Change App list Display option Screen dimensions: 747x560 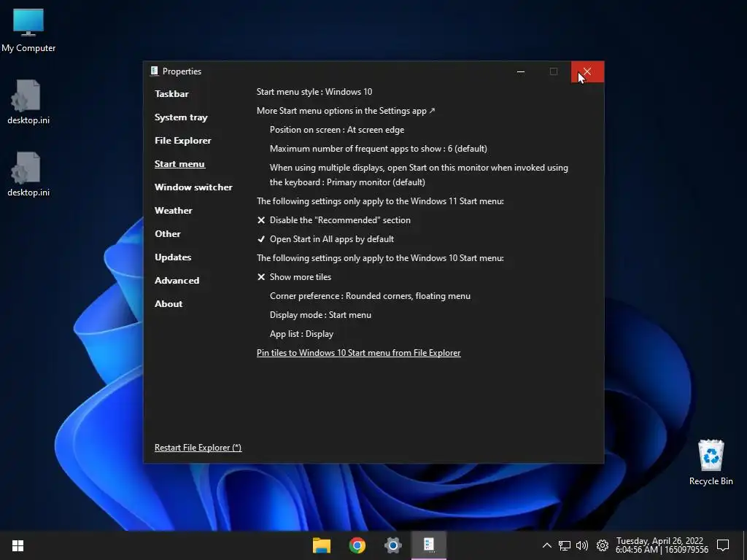(301, 334)
